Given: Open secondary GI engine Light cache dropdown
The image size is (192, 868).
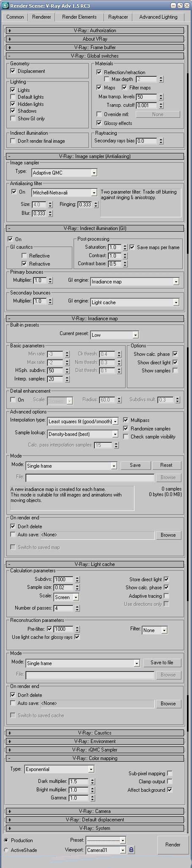Looking at the screenshot, I should pyautogui.click(x=135, y=302).
